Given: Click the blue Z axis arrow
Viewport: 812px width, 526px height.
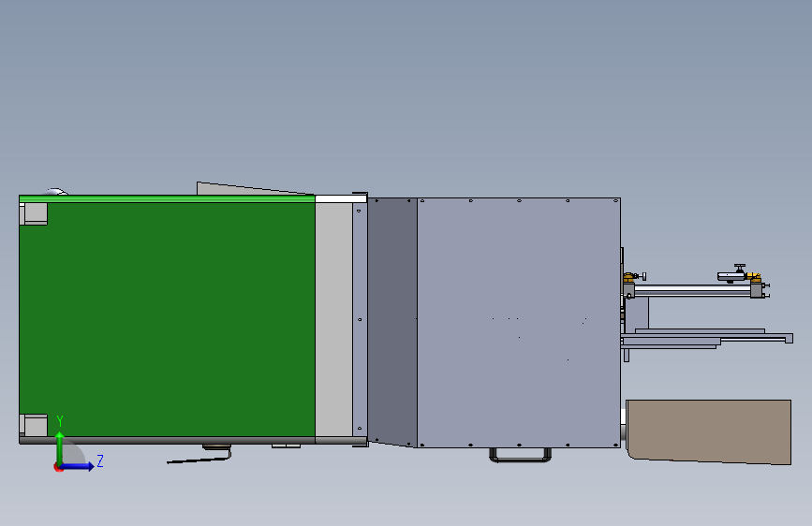Looking at the screenshot, I should (x=78, y=466).
